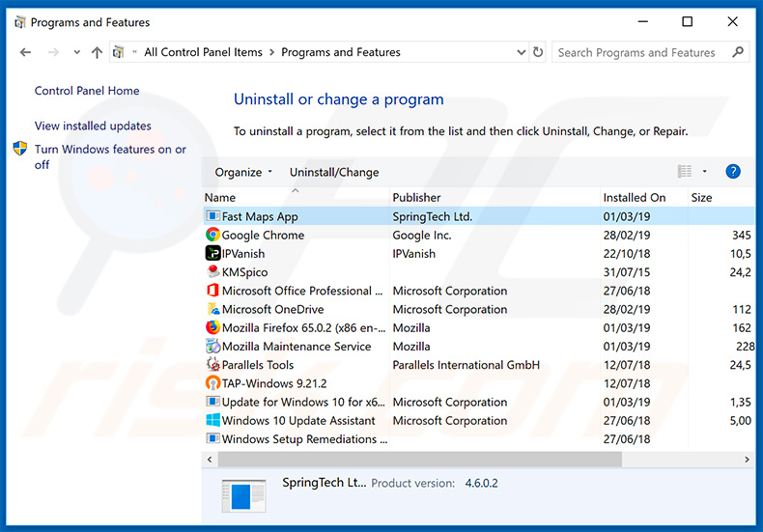Open the Organize dropdown menu
This screenshot has height=532, width=763.
(243, 172)
